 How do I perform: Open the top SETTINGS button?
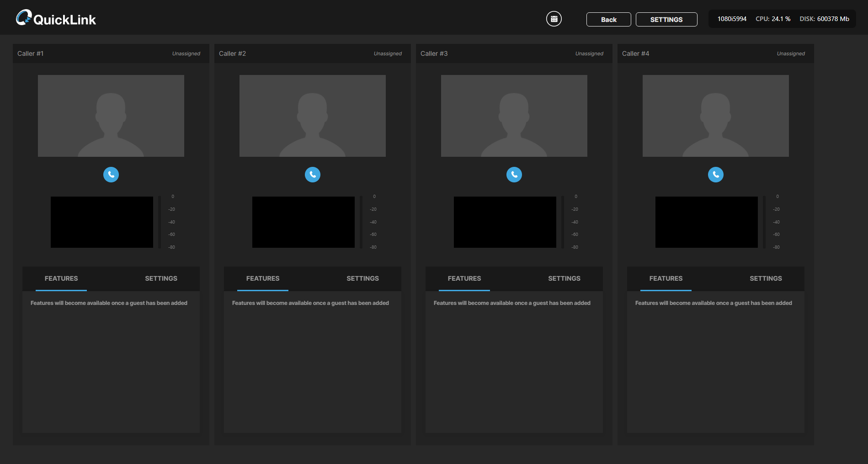click(x=666, y=20)
